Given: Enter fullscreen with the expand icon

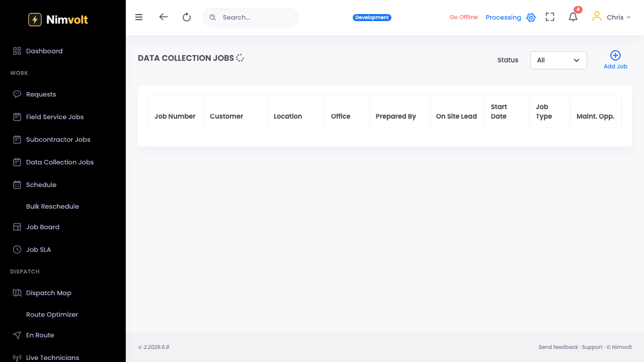Looking at the screenshot, I should (x=550, y=17).
